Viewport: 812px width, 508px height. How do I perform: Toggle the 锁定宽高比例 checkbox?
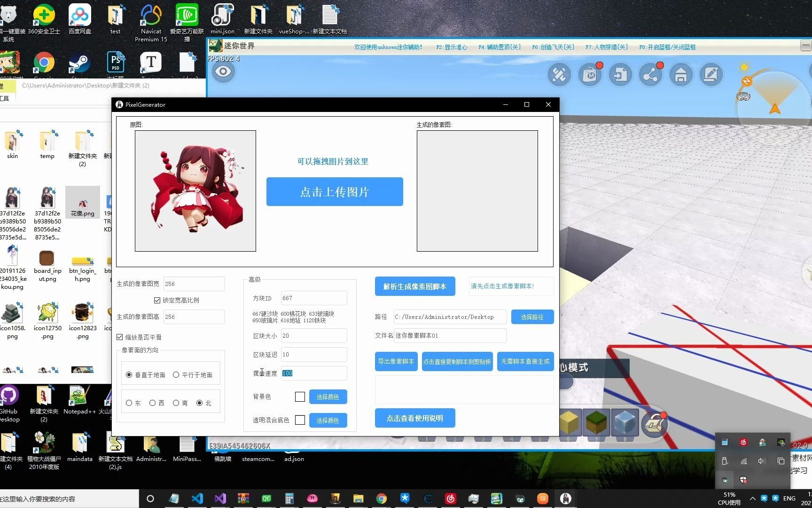click(x=157, y=300)
